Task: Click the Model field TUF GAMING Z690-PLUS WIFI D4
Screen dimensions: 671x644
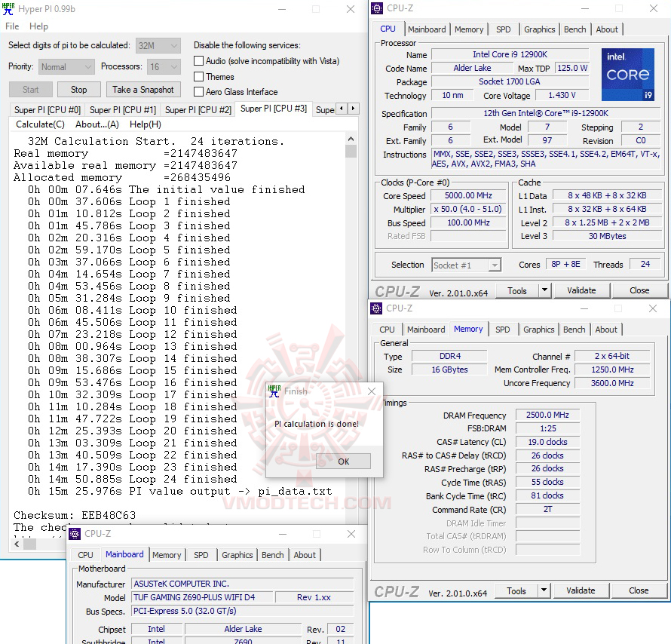Action: (202, 597)
